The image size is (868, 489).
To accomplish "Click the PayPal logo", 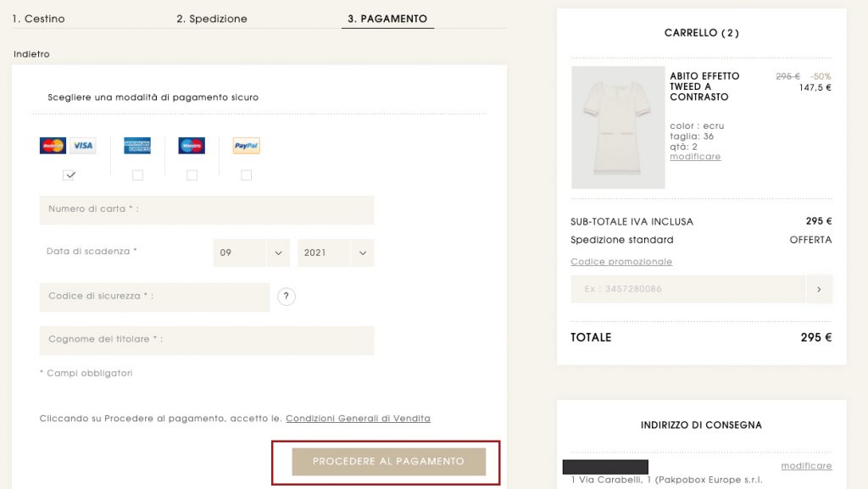I will coord(246,146).
